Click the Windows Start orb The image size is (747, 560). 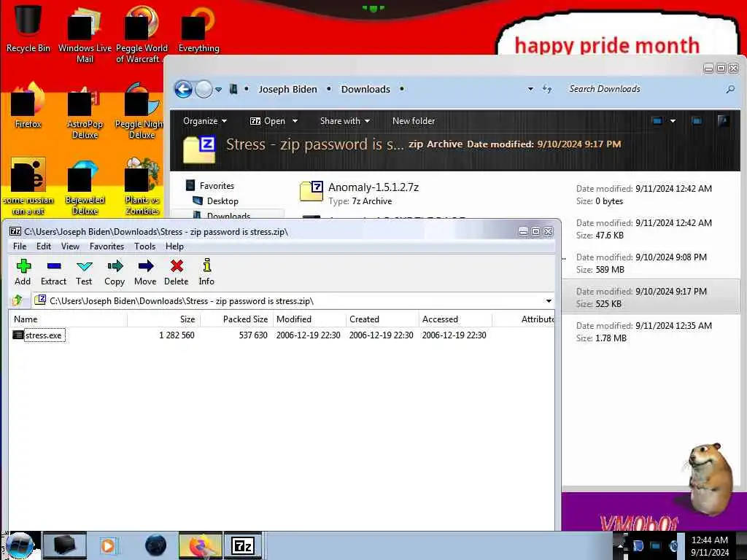point(20,545)
